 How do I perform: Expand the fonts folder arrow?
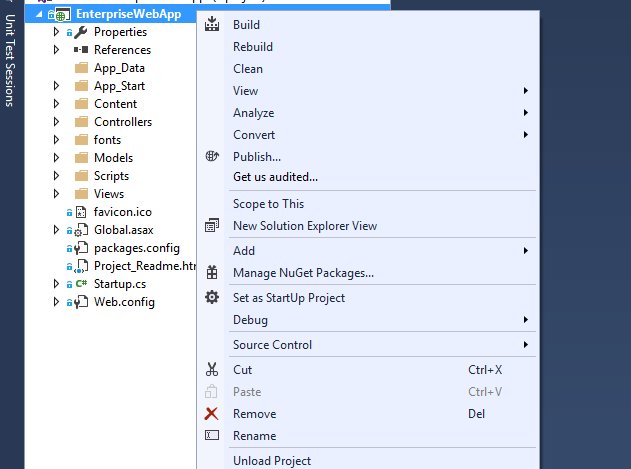tap(56, 140)
